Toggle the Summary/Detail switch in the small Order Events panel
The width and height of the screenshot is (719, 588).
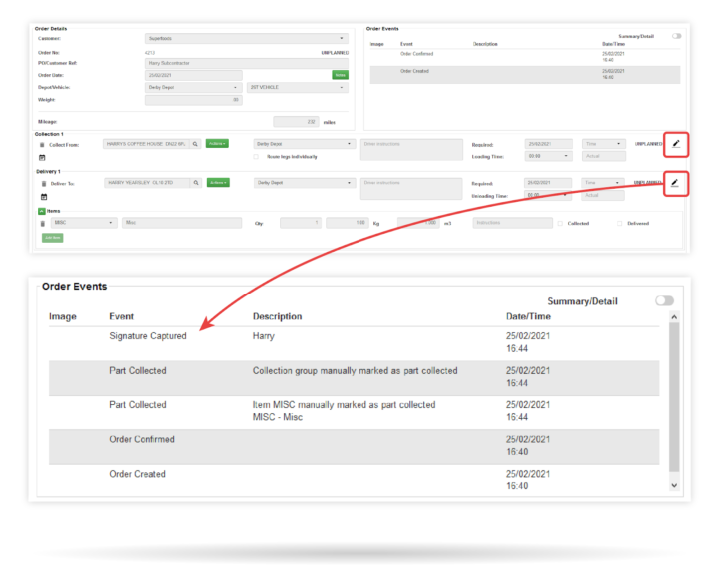(x=676, y=36)
